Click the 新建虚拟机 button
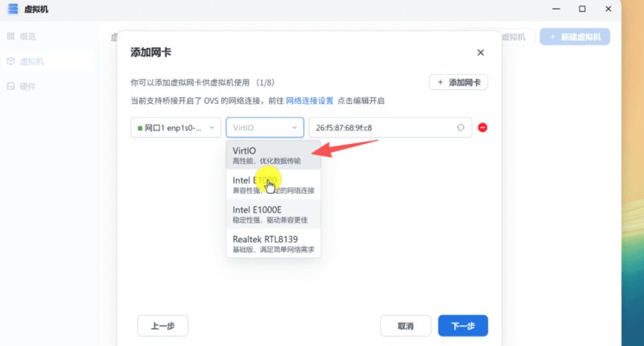Image resolution: width=644 pixels, height=346 pixels. [575, 37]
